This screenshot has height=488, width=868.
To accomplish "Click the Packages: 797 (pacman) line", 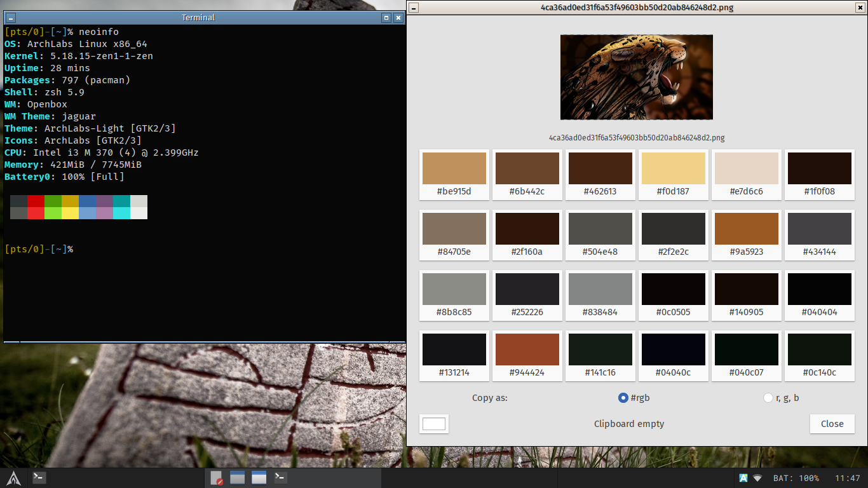I will tap(67, 80).
